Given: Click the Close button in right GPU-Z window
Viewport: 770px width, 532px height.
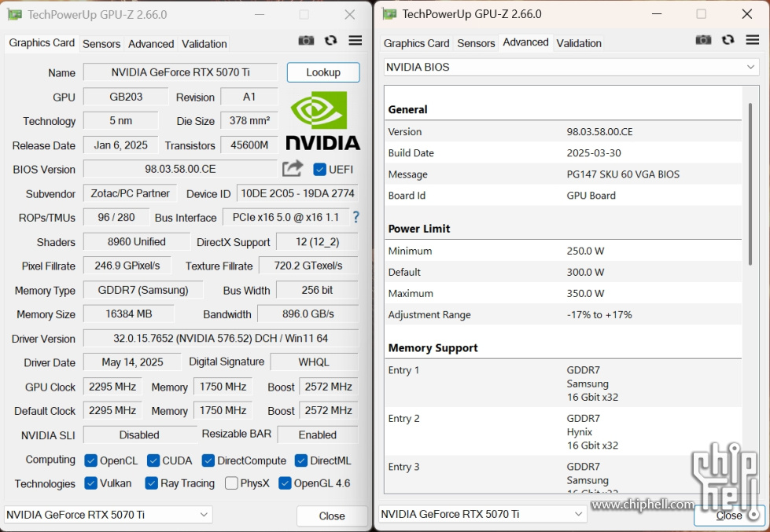Looking at the screenshot, I should tap(729, 515).
